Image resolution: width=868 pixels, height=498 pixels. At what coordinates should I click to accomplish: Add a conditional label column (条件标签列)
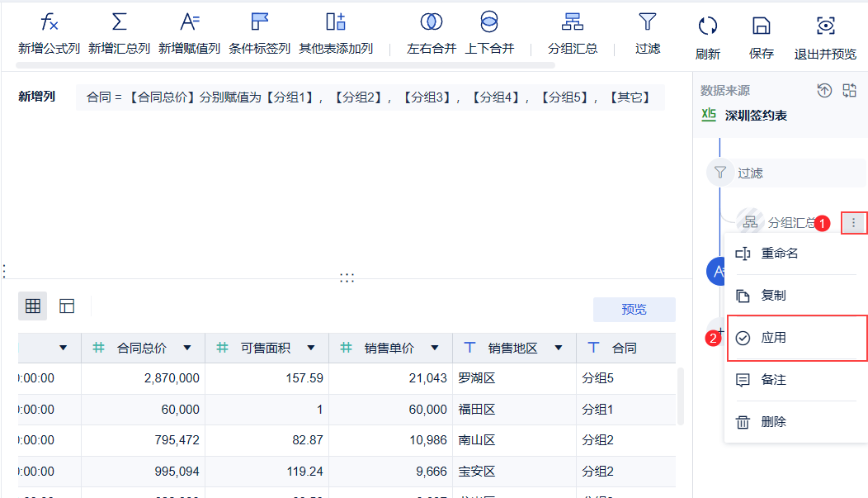coord(260,33)
